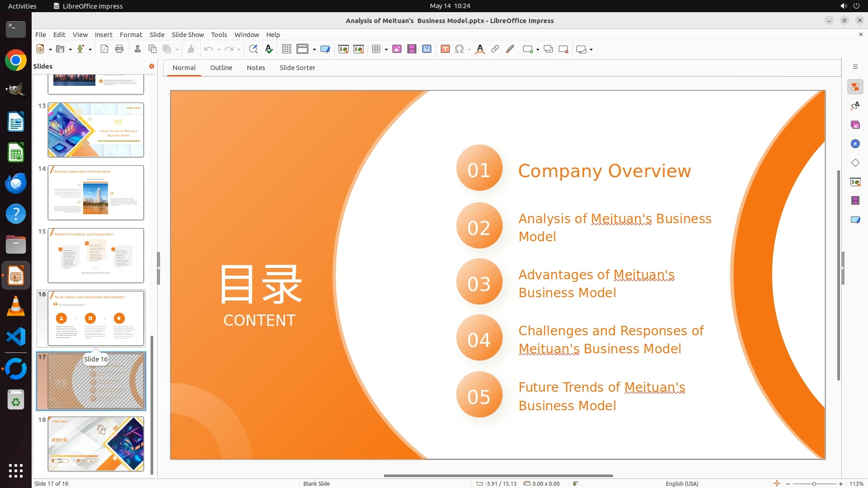
Task: Insert text box icon
Action: tap(445, 49)
